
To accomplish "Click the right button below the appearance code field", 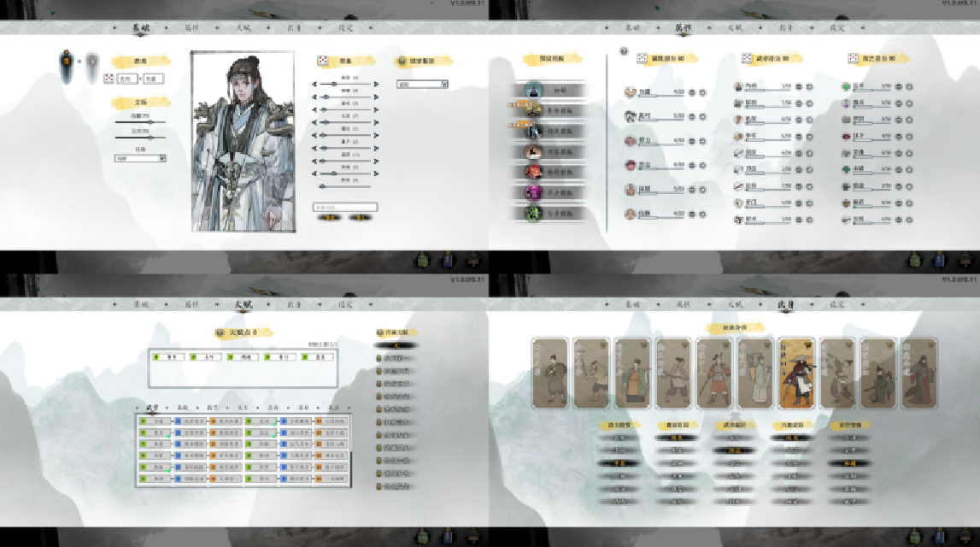I will [361, 217].
